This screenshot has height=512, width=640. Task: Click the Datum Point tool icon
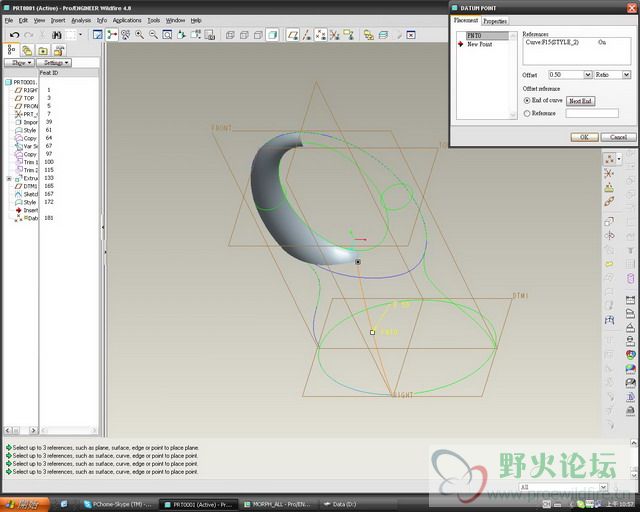tap(609, 159)
